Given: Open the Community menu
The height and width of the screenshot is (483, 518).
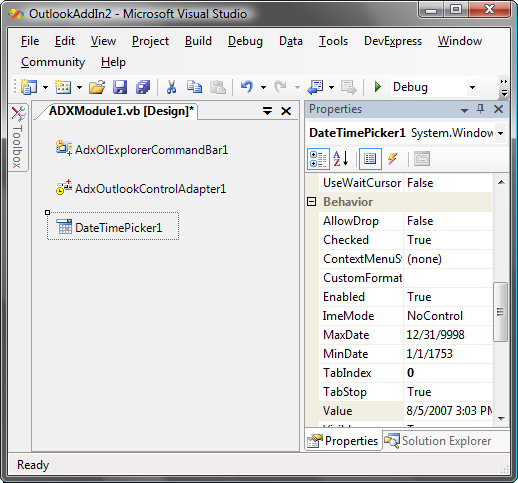Looking at the screenshot, I should tap(53, 62).
